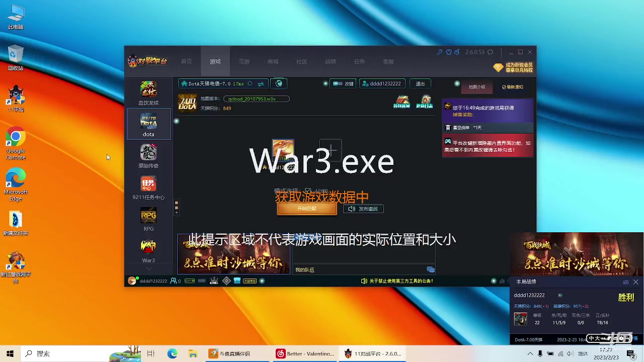Click the hero portrait in 本局战绩

point(520,319)
